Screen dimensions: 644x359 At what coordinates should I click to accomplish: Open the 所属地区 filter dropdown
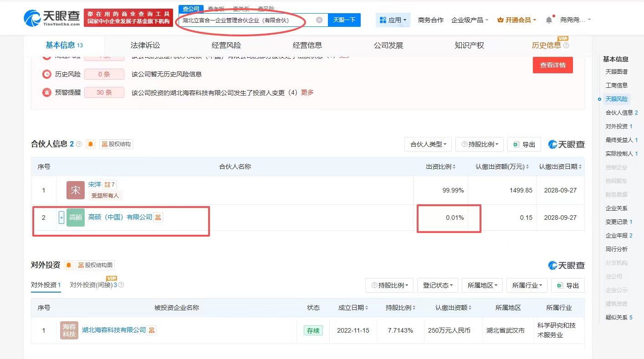click(x=482, y=285)
